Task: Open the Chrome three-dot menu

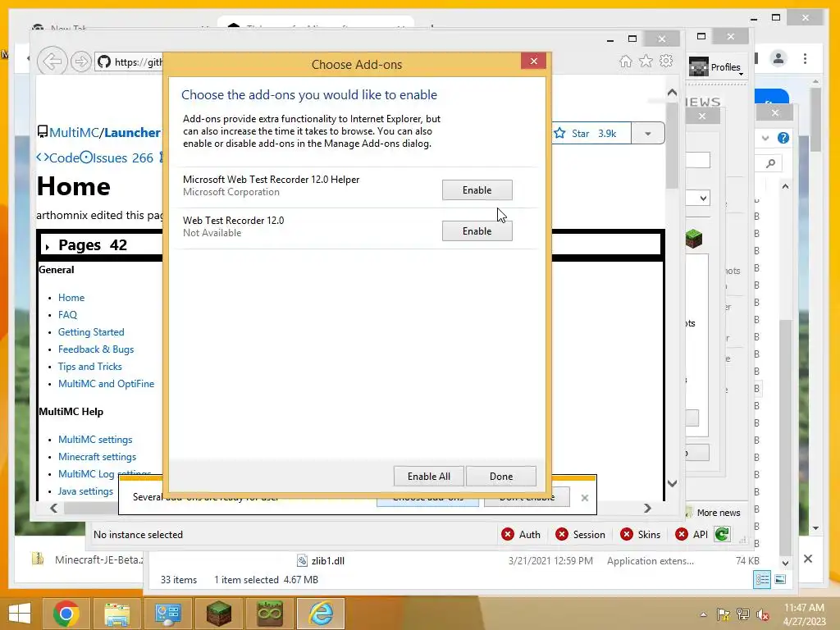Action: (806, 58)
